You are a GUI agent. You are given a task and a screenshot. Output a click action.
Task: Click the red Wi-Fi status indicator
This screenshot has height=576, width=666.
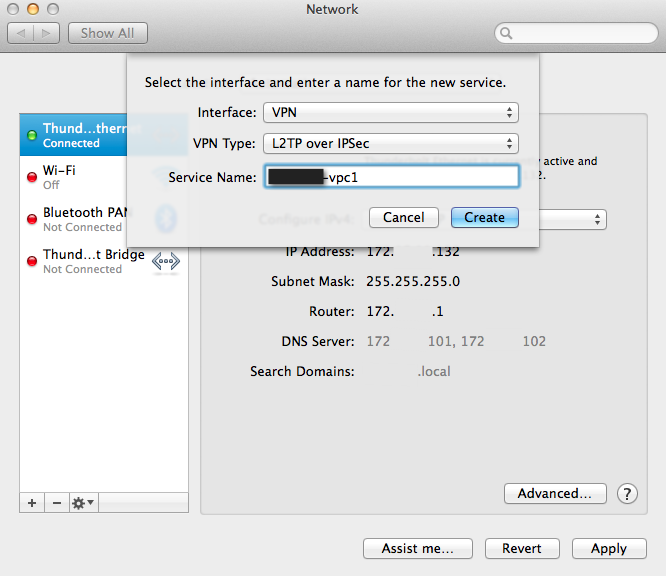click(32, 177)
